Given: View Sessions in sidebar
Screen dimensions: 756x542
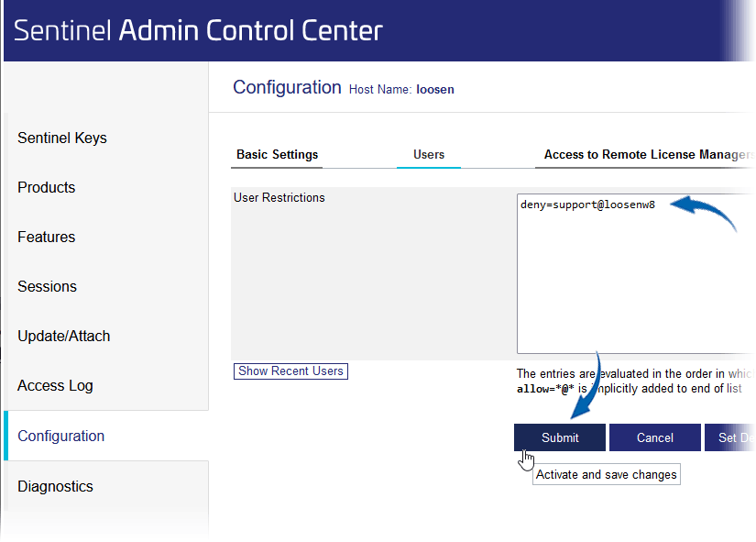Looking at the screenshot, I should [x=48, y=287].
